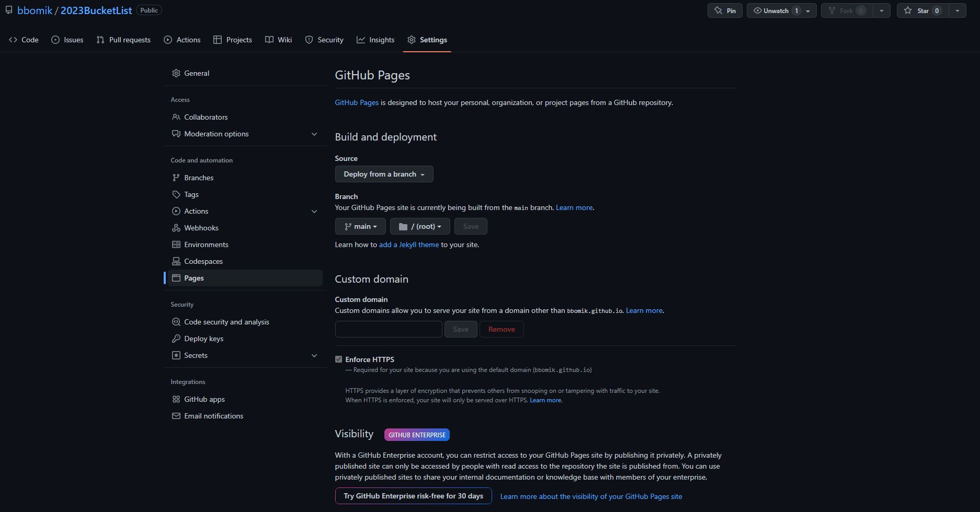The width and height of the screenshot is (980, 512).
Task: Open the Deploy from a branch dropdown
Action: tap(384, 174)
